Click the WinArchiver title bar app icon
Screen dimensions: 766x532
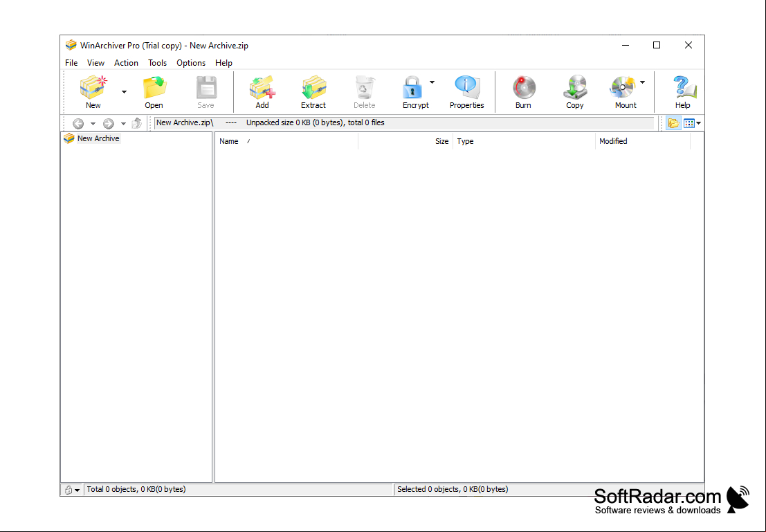pos(71,45)
